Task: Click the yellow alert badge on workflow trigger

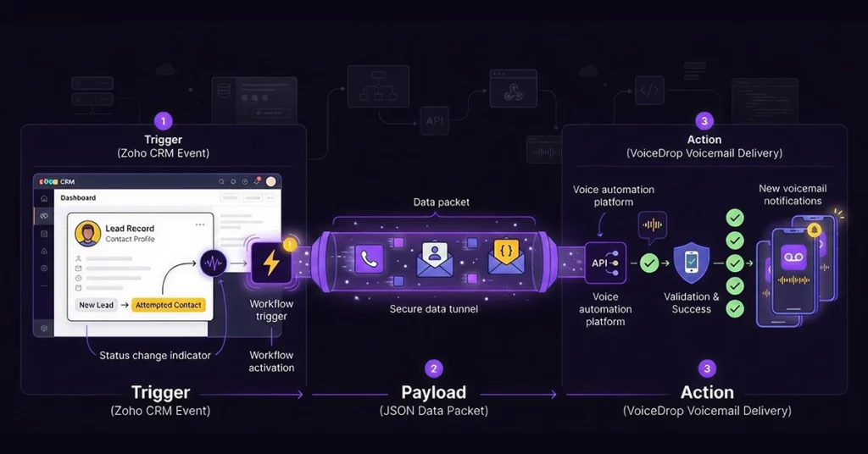Action: tap(290, 243)
